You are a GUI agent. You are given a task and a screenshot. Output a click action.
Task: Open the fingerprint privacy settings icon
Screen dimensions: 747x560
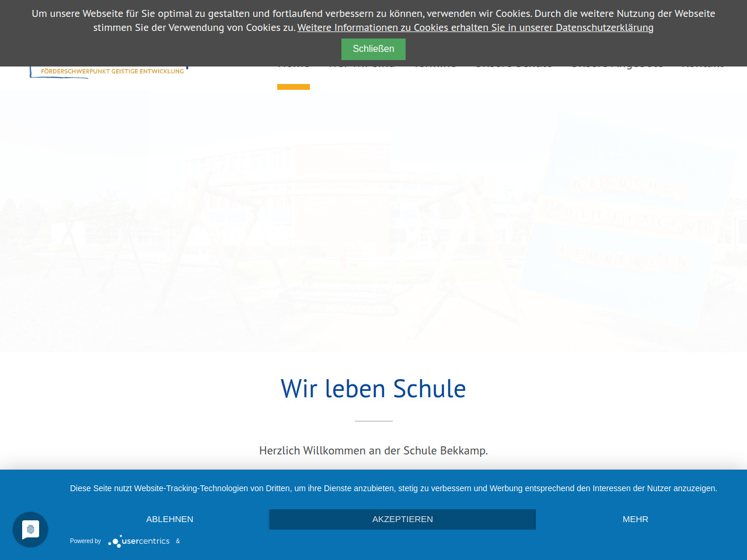coord(30,530)
